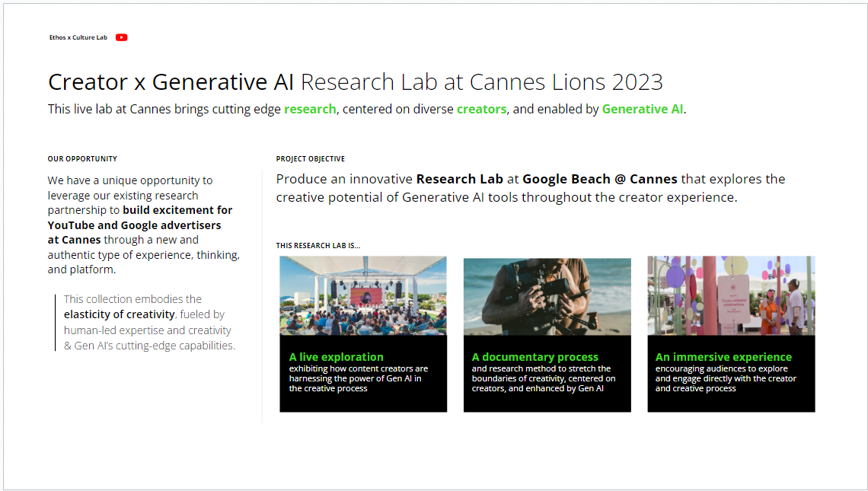Click the green word 'research' in the subtitle
The width and height of the screenshot is (868, 491).
[310, 109]
